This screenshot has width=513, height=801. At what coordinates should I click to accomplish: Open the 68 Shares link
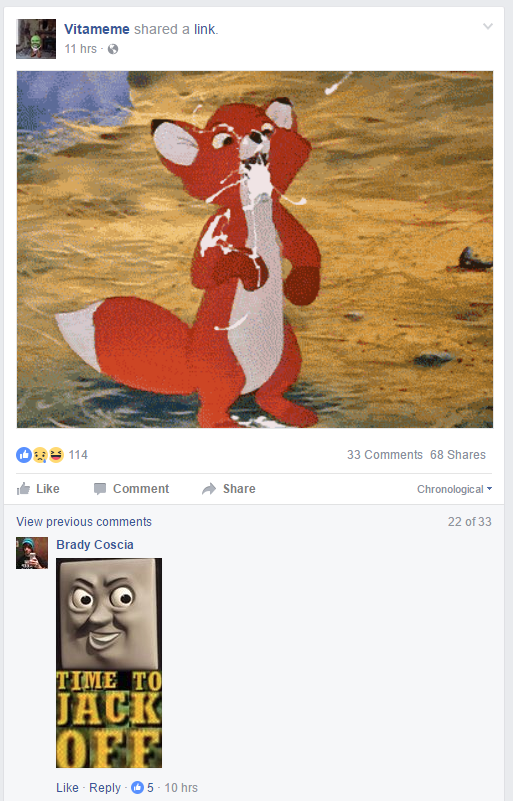click(458, 455)
